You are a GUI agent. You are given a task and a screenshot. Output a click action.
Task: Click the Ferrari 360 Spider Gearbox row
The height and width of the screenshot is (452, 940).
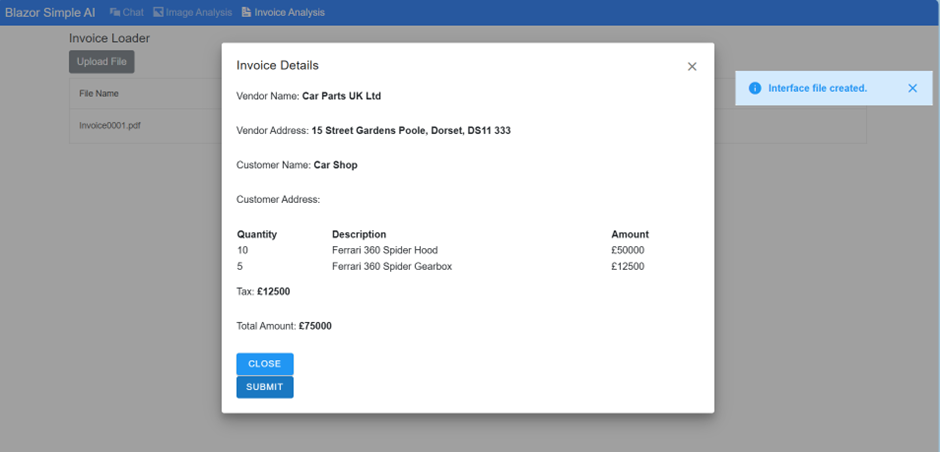click(x=392, y=267)
